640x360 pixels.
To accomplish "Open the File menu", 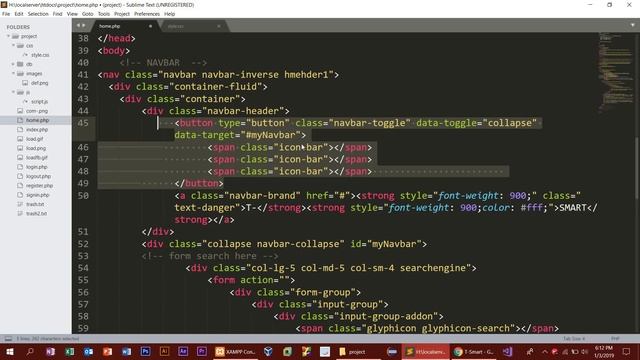I will pyautogui.click(x=6, y=14).
